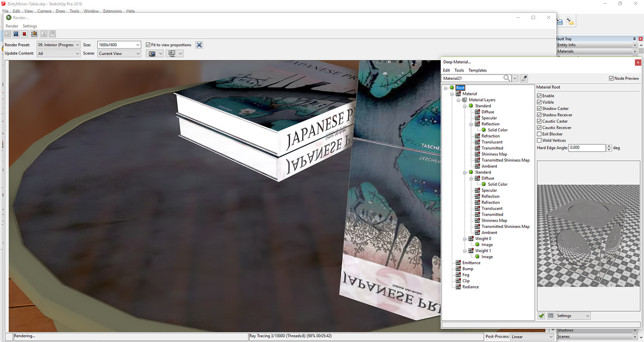
Task: Open the Material21 name dropdown arrow
Action: [x=515, y=79]
